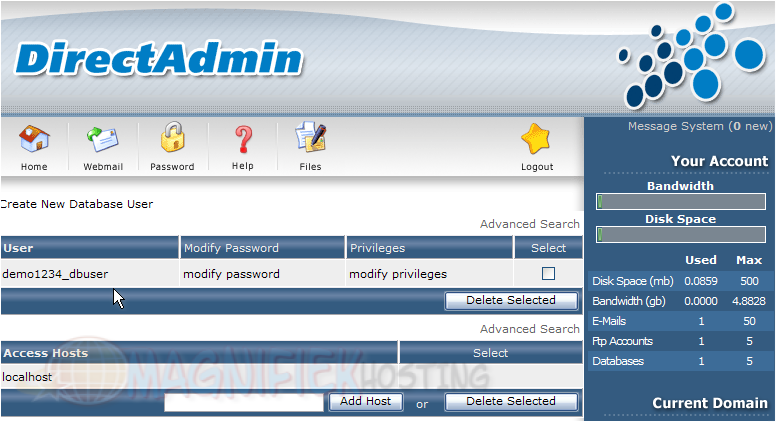Click the localhost access host entry
The height and width of the screenshot is (422, 776).
[x=27, y=377]
